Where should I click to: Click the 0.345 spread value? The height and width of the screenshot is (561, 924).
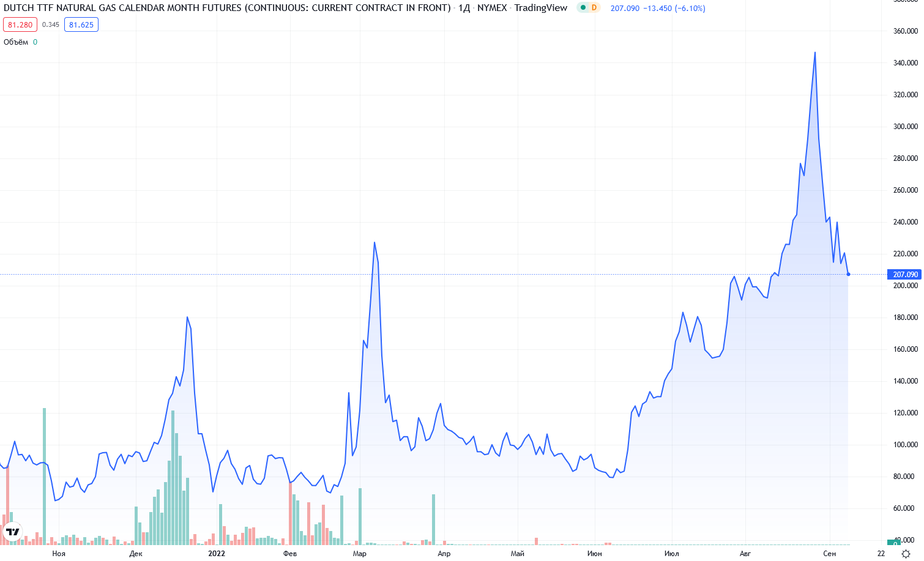pos(51,25)
